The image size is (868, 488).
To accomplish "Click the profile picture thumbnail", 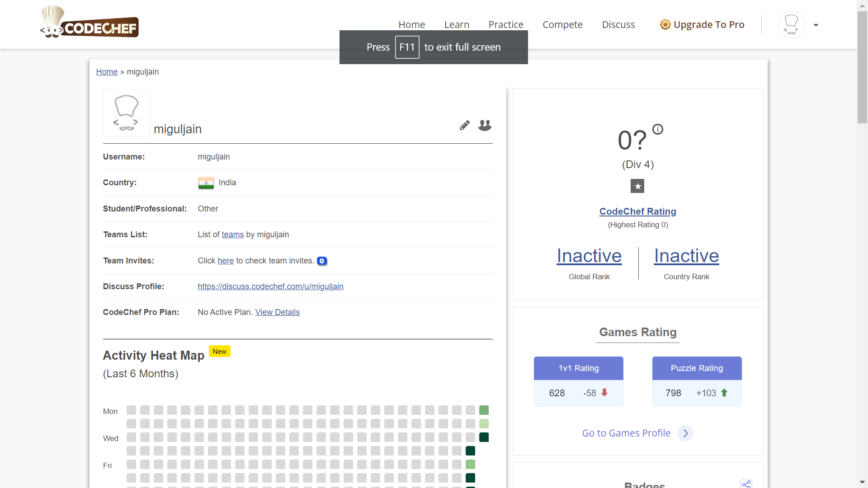I will (x=127, y=113).
